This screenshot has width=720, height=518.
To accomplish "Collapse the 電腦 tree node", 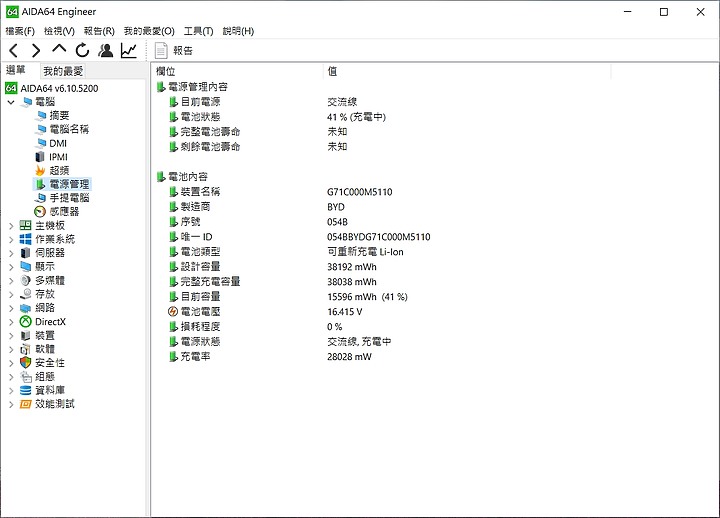I will [11, 102].
